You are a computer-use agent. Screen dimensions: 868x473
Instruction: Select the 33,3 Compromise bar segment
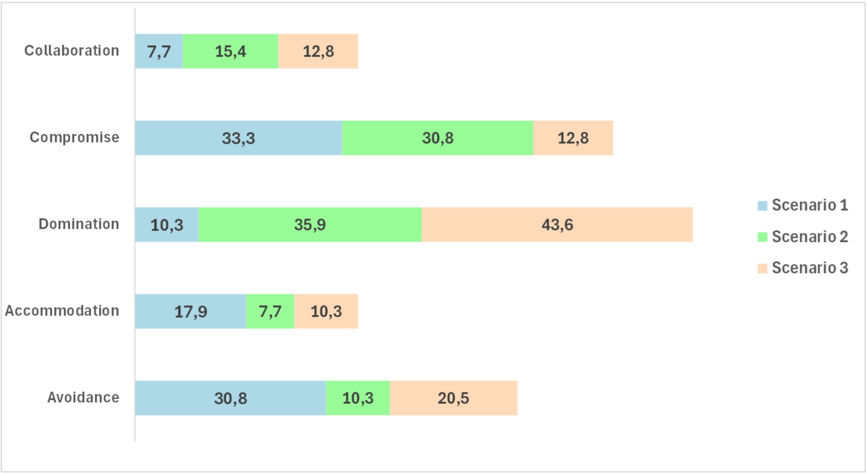238,138
